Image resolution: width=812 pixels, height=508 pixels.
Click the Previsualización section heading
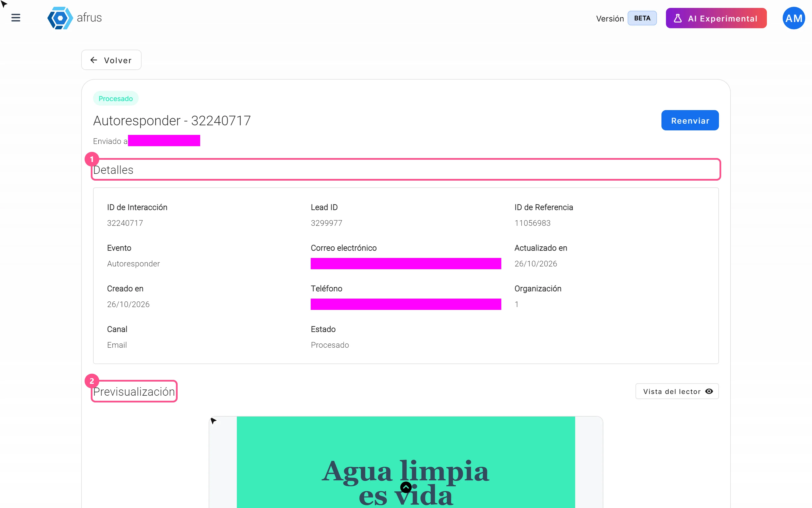pyautogui.click(x=134, y=392)
